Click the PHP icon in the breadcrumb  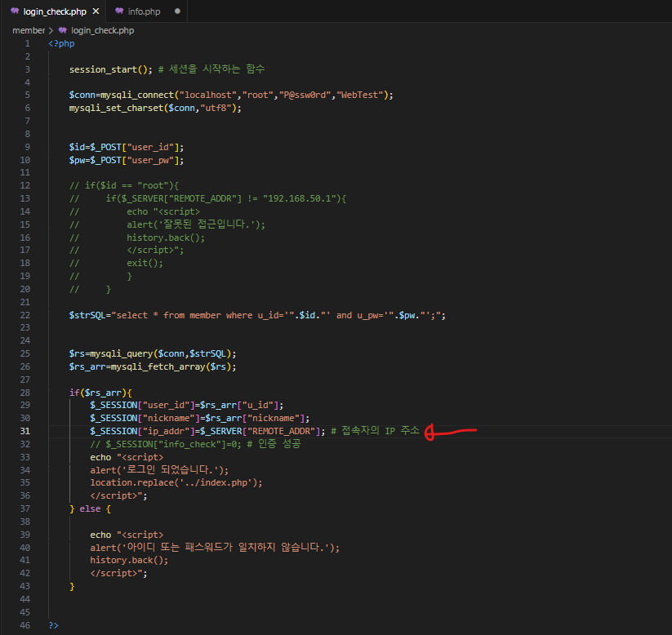[x=63, y=30]
